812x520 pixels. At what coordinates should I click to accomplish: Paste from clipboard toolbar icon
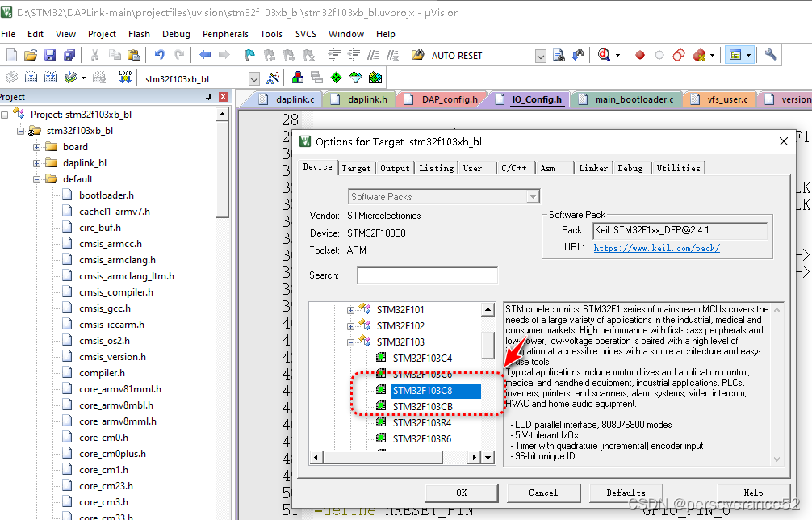134,55
